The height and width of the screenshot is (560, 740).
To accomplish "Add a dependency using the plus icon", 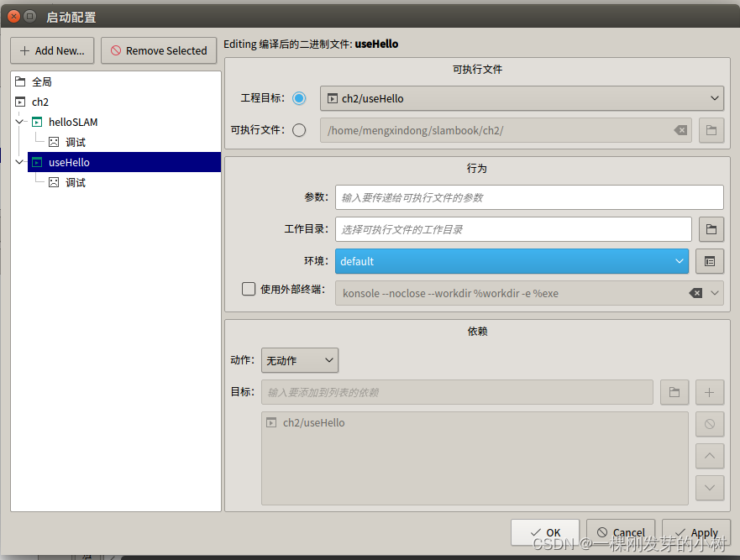I will [x=709, y=392].
